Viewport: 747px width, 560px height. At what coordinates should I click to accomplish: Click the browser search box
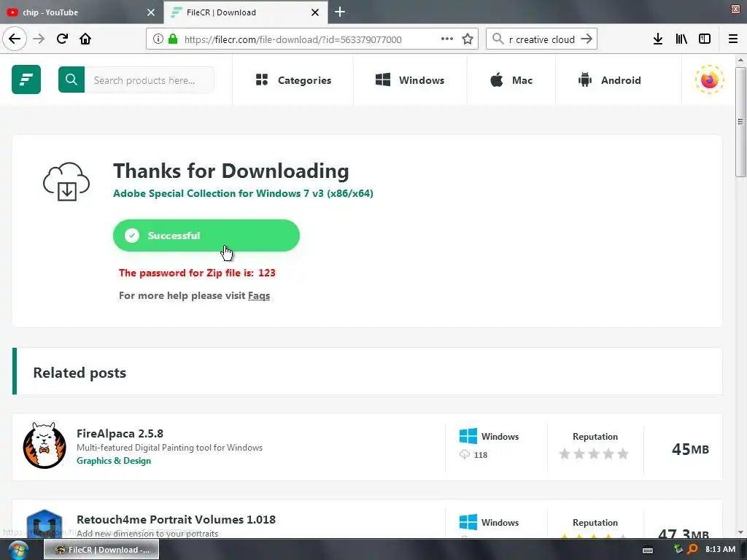[542, 39]
